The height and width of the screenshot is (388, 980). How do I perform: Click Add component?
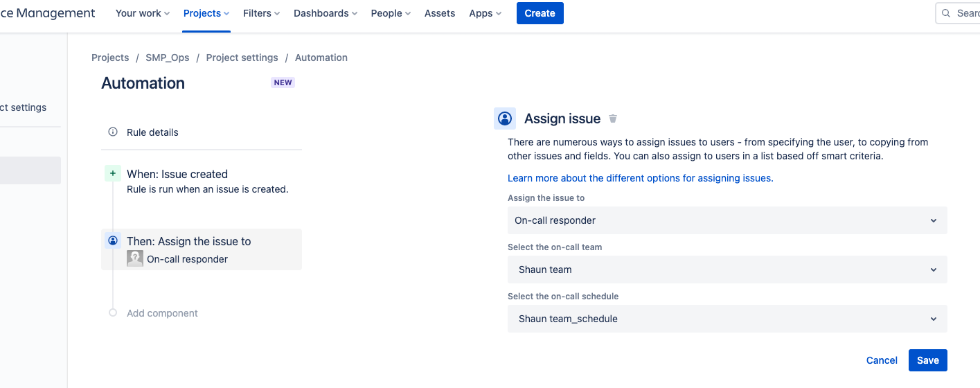[x=162, y=313]
